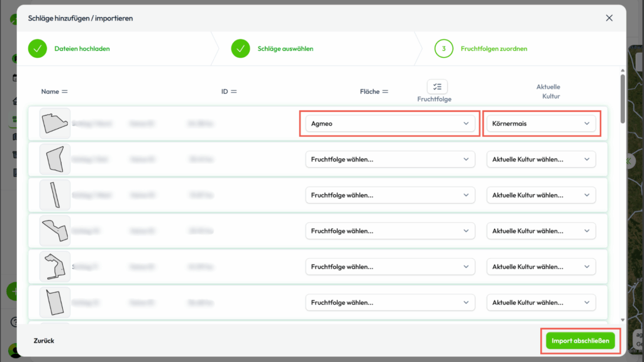644x362 pixels.
Task: Go to the Dateien hochladen step
Action: click(x=82, y=48)
